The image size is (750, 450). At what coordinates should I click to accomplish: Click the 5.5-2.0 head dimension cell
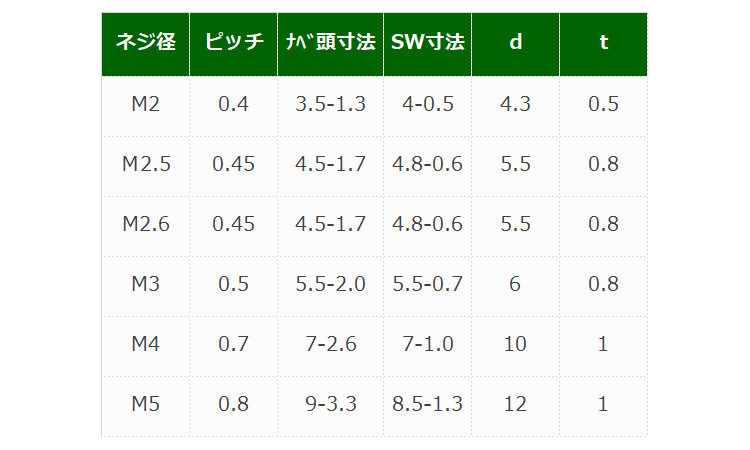coord(330,284)
